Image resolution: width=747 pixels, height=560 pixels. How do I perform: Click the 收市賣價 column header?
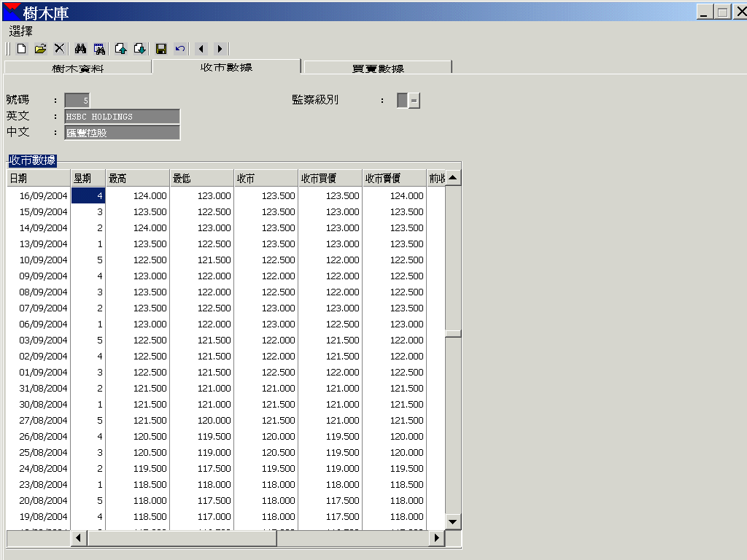pos(395,178)
